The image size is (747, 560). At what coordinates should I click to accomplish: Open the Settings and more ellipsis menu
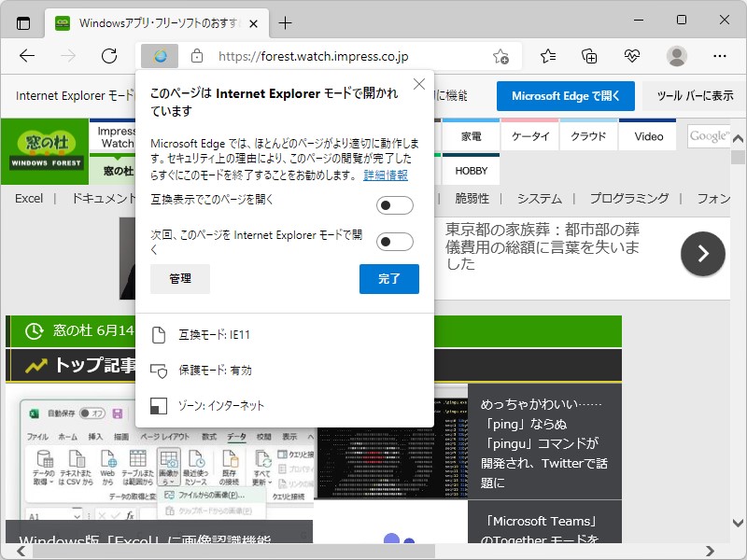(720, 56)
